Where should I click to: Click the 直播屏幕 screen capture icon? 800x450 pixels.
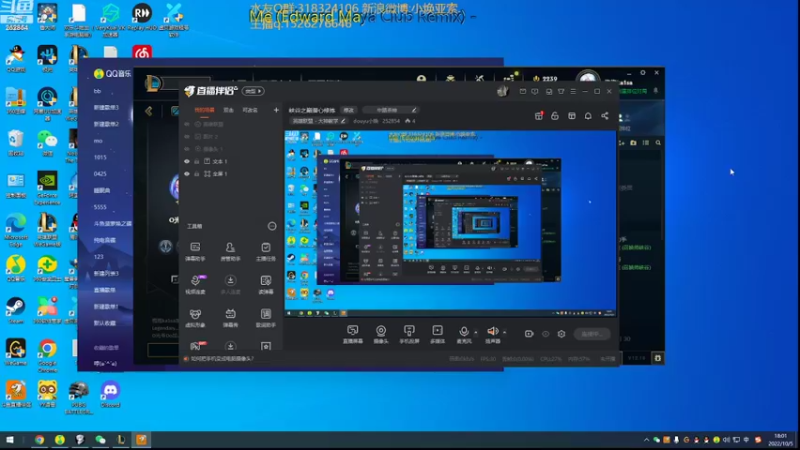[353, 334]
